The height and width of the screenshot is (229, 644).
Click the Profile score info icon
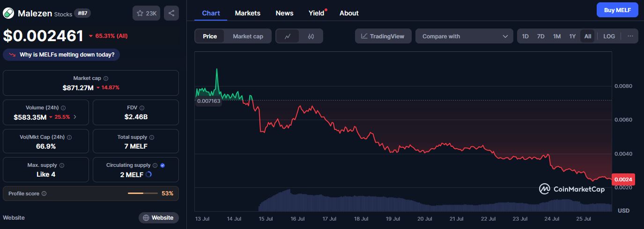coord(44,193)
